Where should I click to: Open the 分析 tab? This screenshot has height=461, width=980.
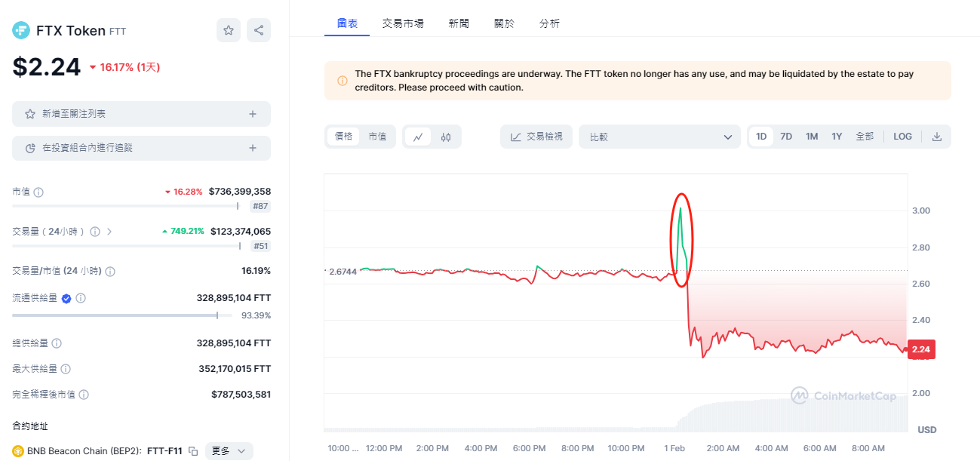coord(549,23)
